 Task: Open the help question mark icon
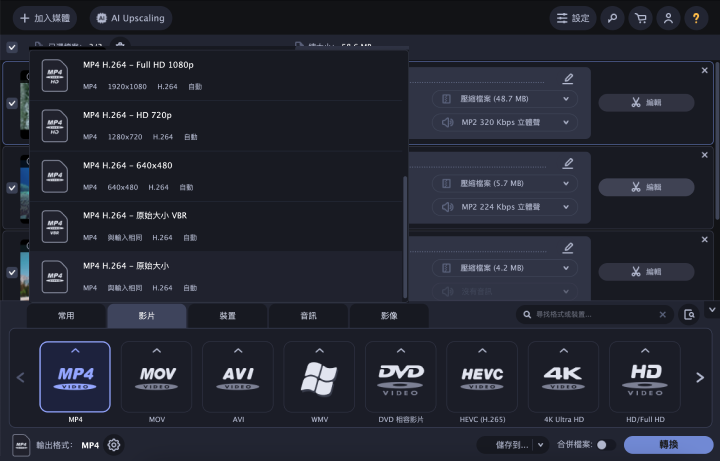[x=696, y=18]
